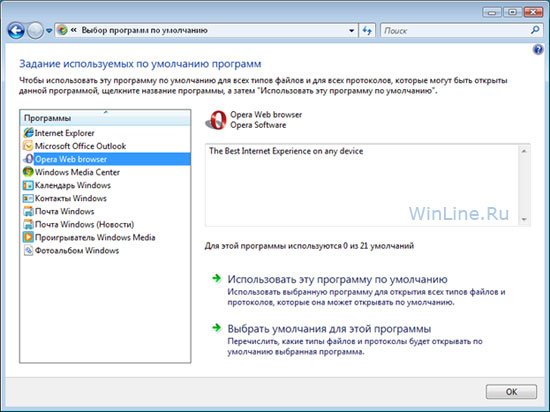This screenshot has height=412, width=550.
Task: Click the Фотоальбом Windows icon
Action: [x=28, y=250]
